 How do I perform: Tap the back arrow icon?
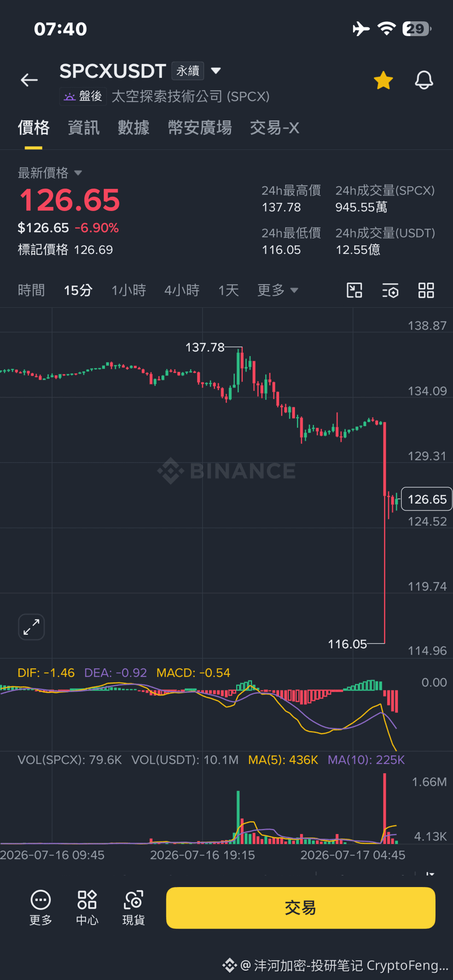click(x=29, y=80)
